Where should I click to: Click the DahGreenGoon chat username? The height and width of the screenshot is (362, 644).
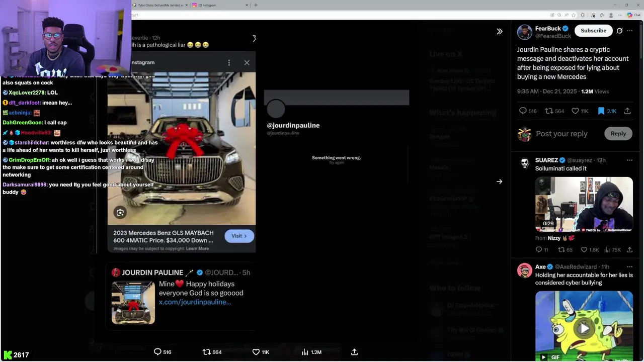23,122
